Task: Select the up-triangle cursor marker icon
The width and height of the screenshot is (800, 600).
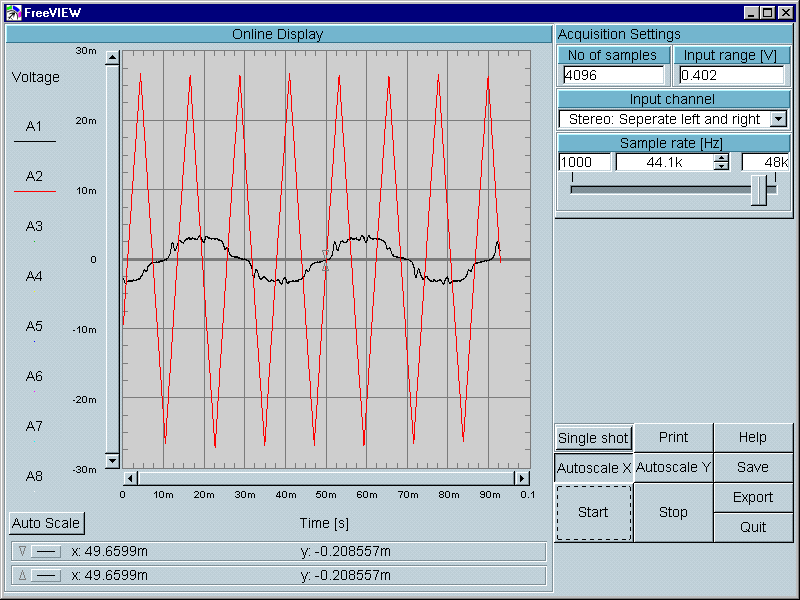Action: click(24, 575)
